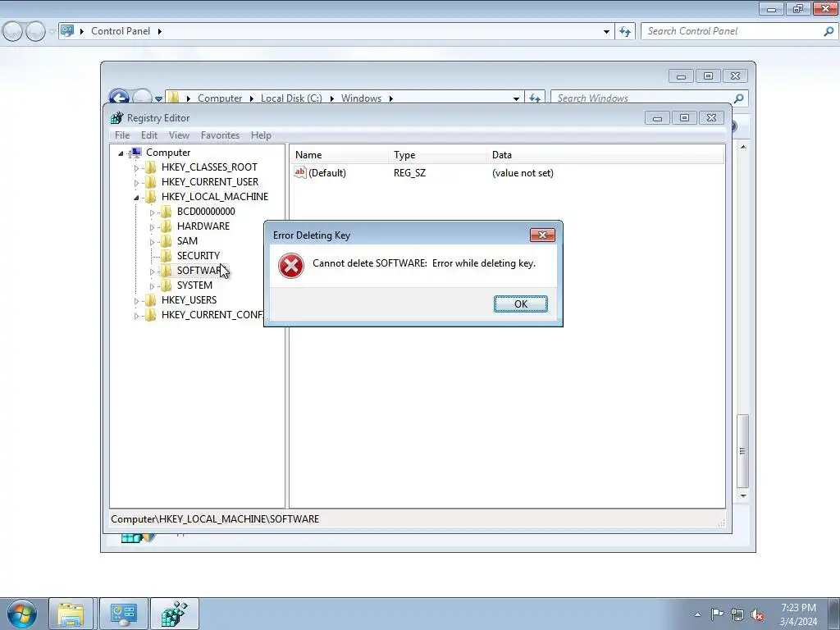Image resolution: width=840 pixels, height=630 pixels.
Task: Select SECURITY folder icon
Action: tap(166, 256)
